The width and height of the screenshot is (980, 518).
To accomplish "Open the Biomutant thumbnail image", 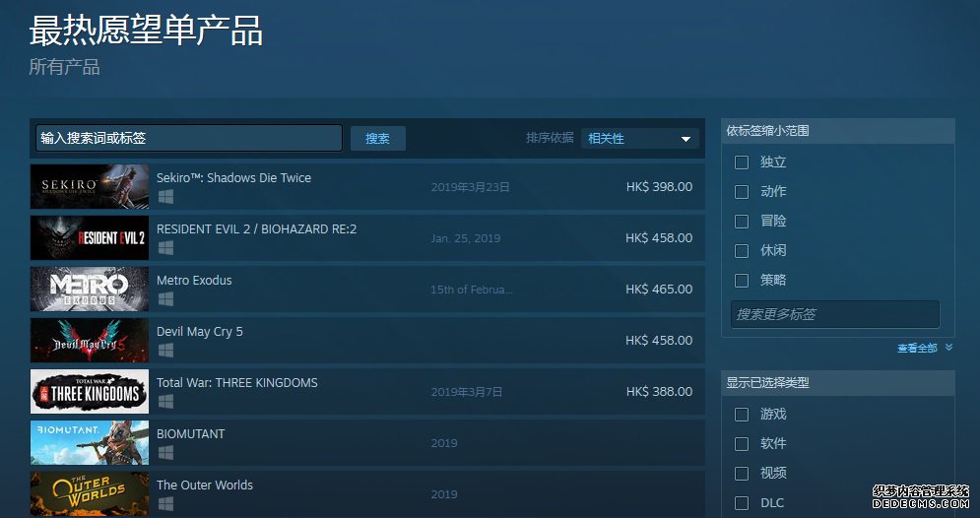I will pos(90,442).
